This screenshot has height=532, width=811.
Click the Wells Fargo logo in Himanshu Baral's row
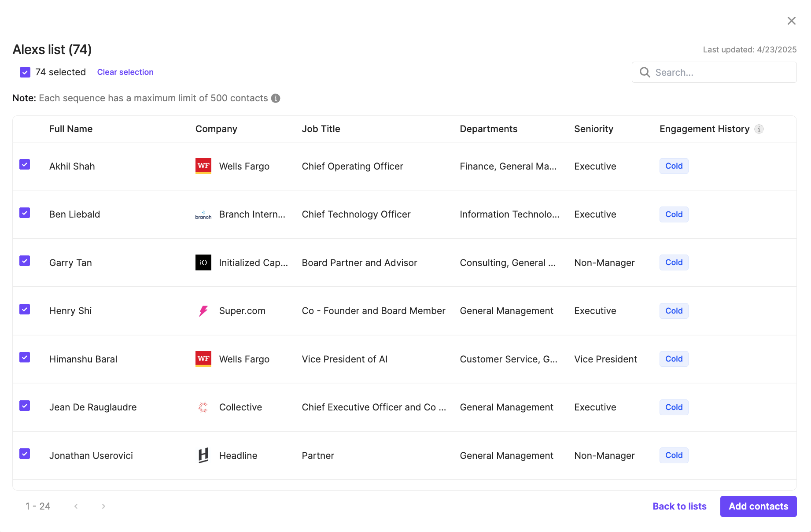(x=203, y=359)
